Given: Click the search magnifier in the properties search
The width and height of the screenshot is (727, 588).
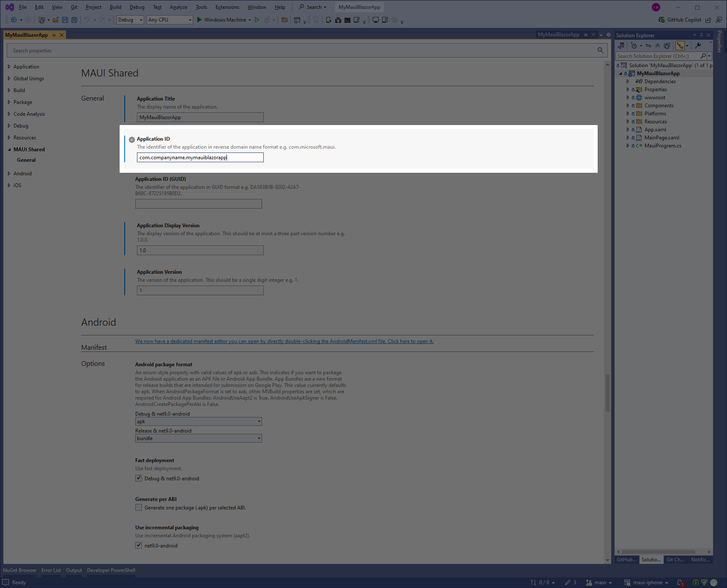Looking at the screenshot, I should [600, 50].
